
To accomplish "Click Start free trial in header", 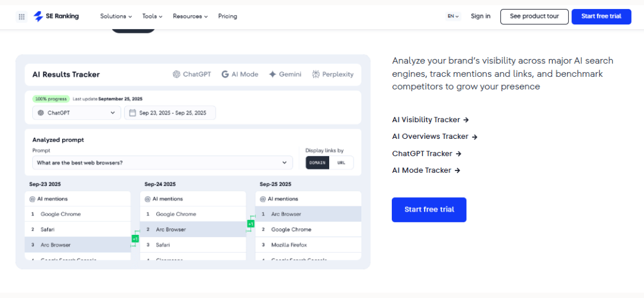I will (601, 17).
